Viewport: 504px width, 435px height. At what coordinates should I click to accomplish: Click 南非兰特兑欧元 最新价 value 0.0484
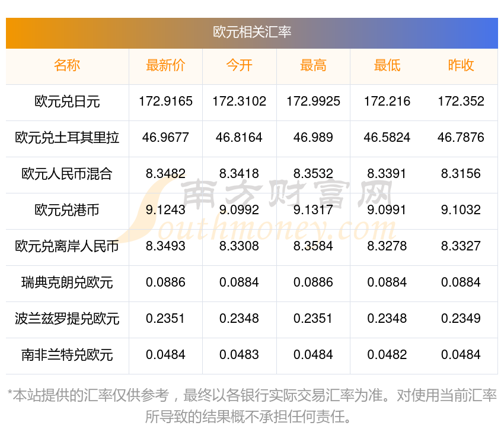point(165,355)
